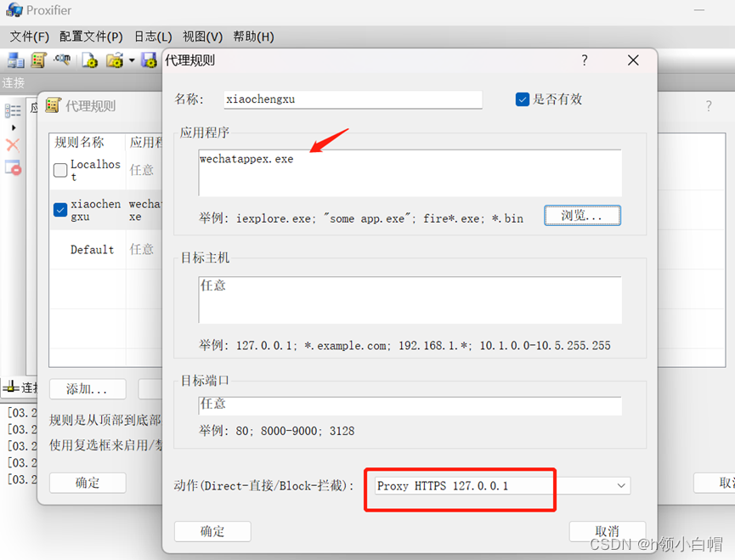Open the 视图(V) menu
Viewport: 735px width, 560px height.
(x=202, y=37)
